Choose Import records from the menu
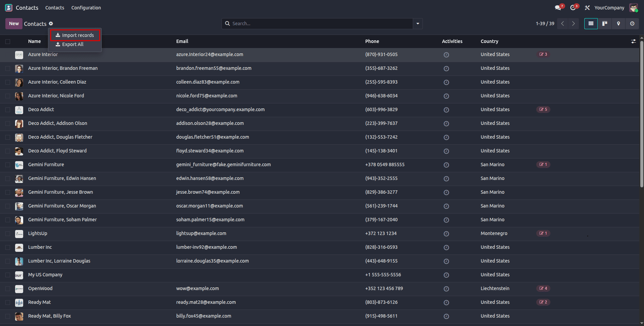 coord(75,35)
